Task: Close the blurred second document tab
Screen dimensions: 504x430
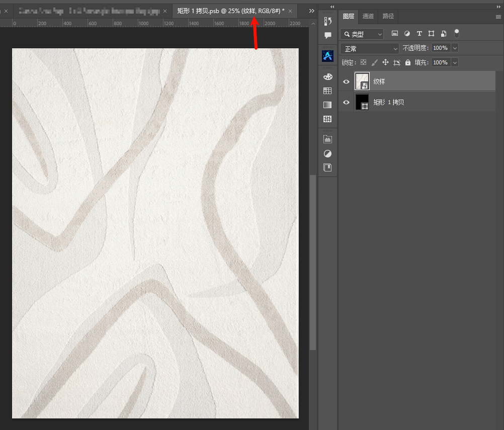Action: point(165,11)
